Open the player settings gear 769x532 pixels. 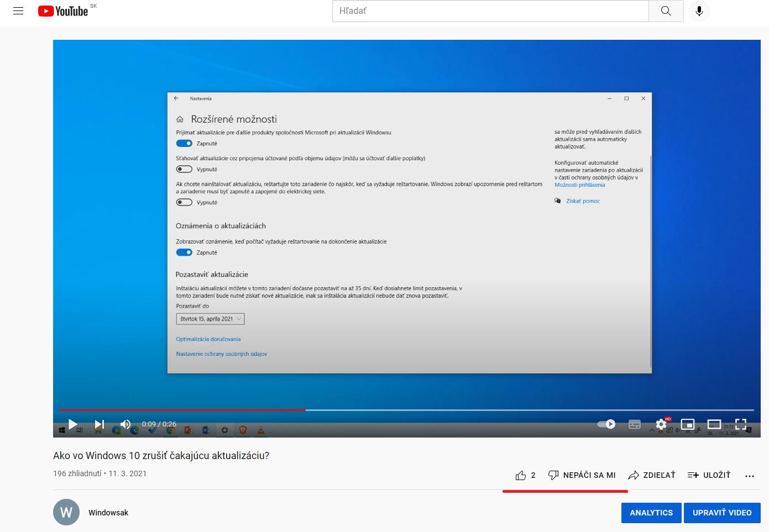tap(661, 424)
